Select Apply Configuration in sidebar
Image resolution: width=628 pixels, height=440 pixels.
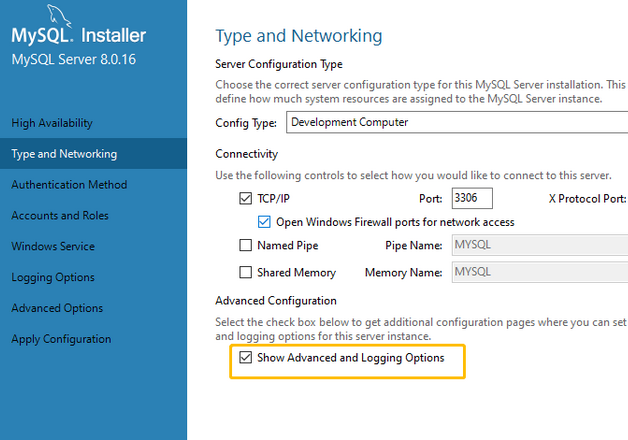click(61, 339)
